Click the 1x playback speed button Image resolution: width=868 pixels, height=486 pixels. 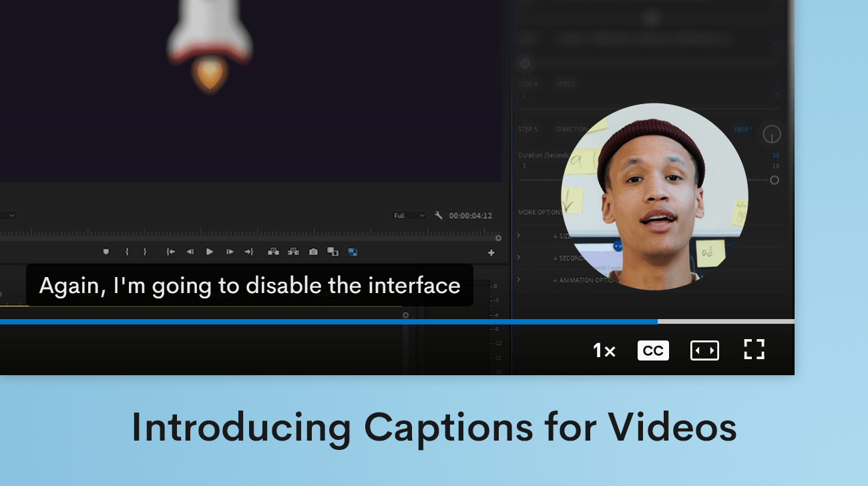pyautogui.click(x=603, y=350)
